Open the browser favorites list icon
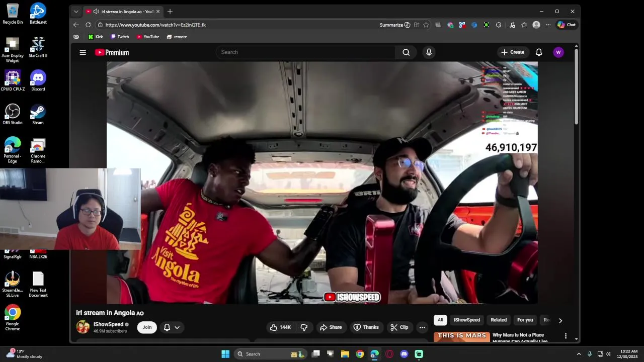 (x=524, y=25)
